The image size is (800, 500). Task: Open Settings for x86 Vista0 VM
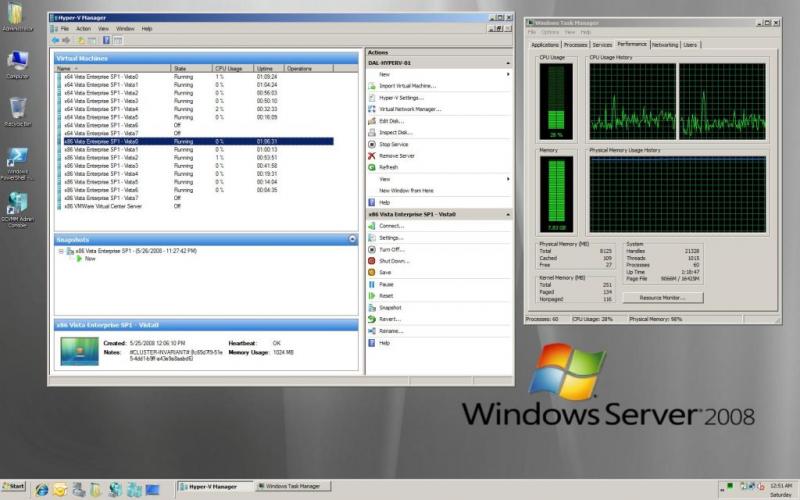[x=391, y=238]
